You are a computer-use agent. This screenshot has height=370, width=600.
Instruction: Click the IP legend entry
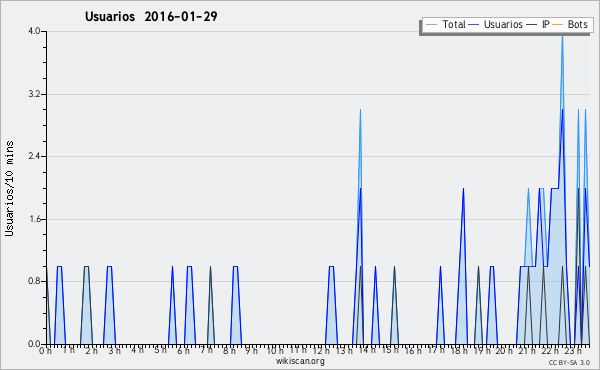click(x=538, y=25)
